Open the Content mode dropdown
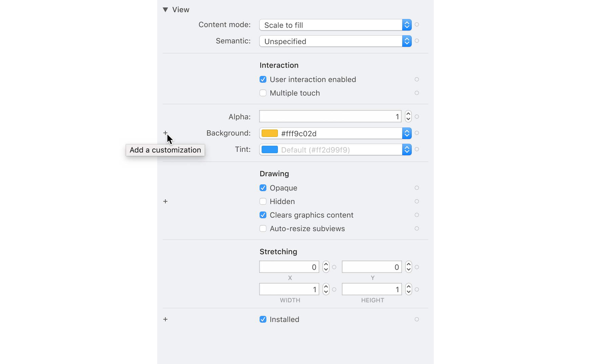The image size is (591, 364). 407,25
